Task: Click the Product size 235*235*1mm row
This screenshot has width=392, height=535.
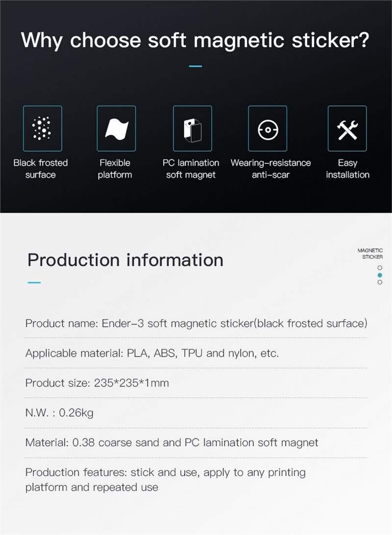Action: point(97,383)
